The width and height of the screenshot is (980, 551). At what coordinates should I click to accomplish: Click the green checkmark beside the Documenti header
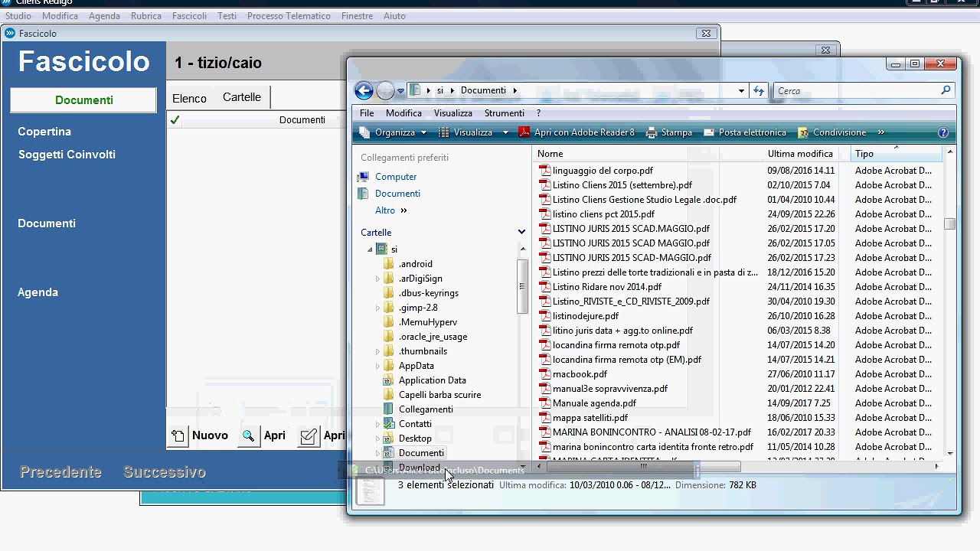pos(175,120)
